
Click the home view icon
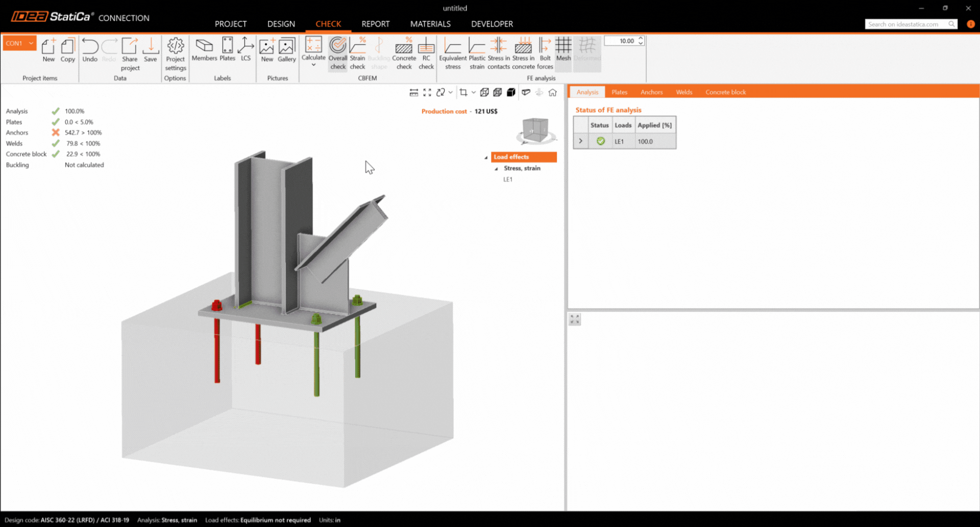pos(552,92)
